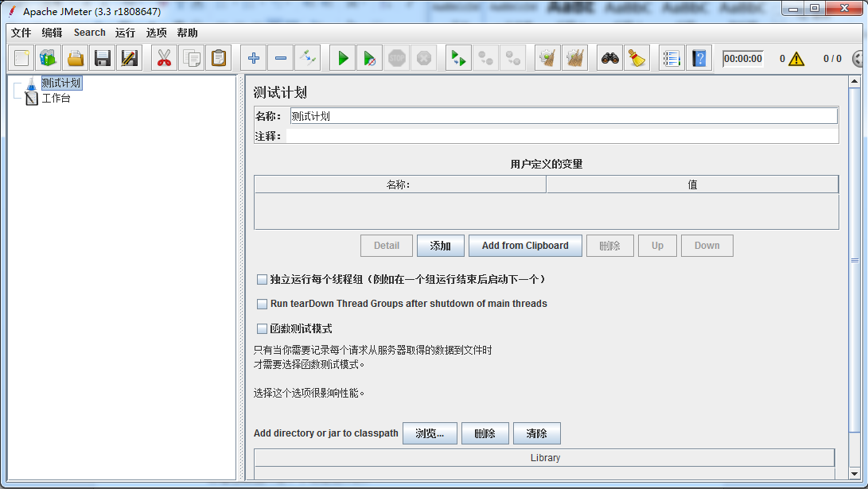This screenshot has width=868, height=489.
Task: Enable running each thread group independently
Action: coord(263,279)
